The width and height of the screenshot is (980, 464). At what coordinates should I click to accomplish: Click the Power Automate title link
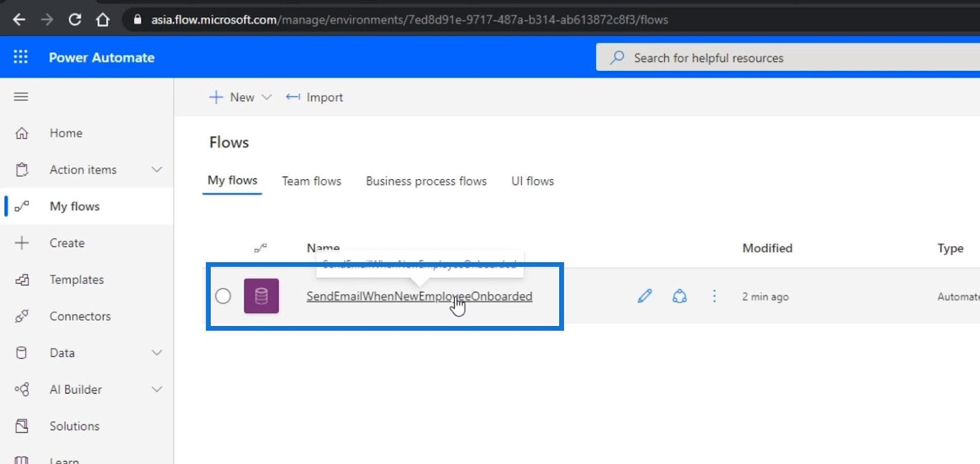click(x=102, y=58)
